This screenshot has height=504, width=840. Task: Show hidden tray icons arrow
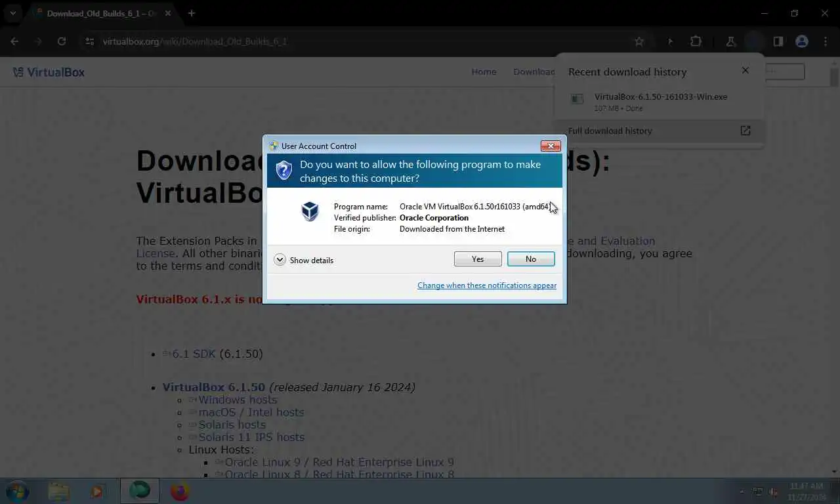coord(742,492)
